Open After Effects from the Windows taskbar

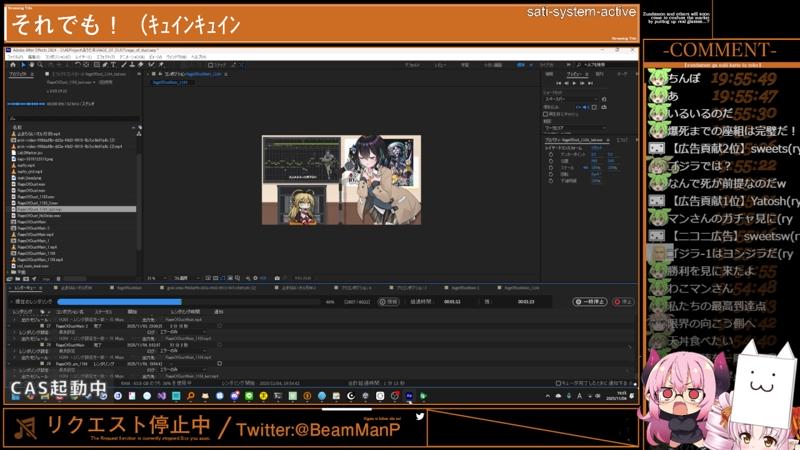coord(409,396)
